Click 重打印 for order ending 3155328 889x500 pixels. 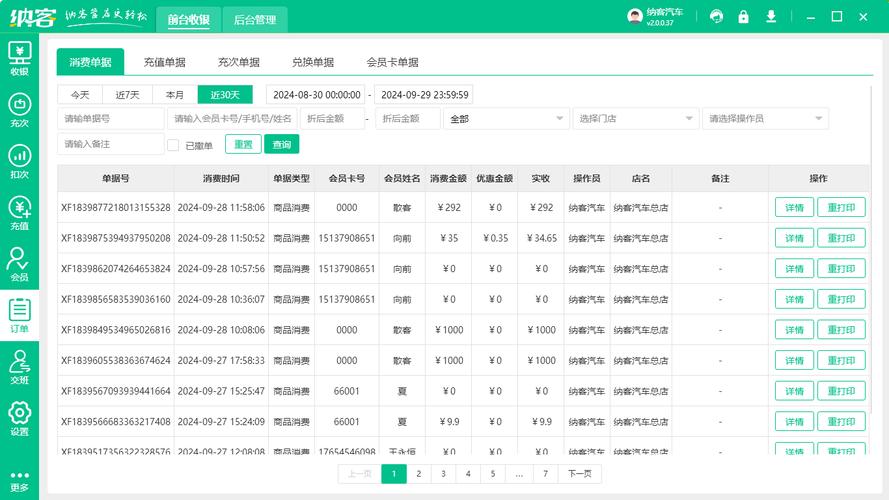pos(841,207)
